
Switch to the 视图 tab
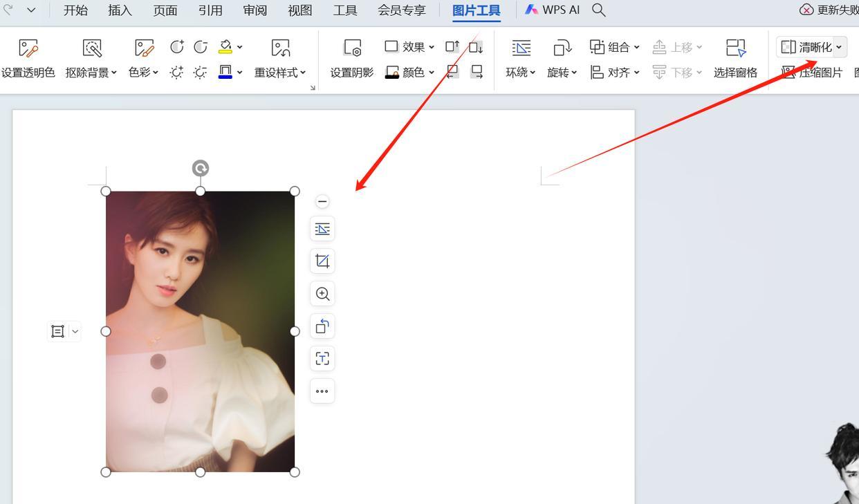tap(299, 10)
